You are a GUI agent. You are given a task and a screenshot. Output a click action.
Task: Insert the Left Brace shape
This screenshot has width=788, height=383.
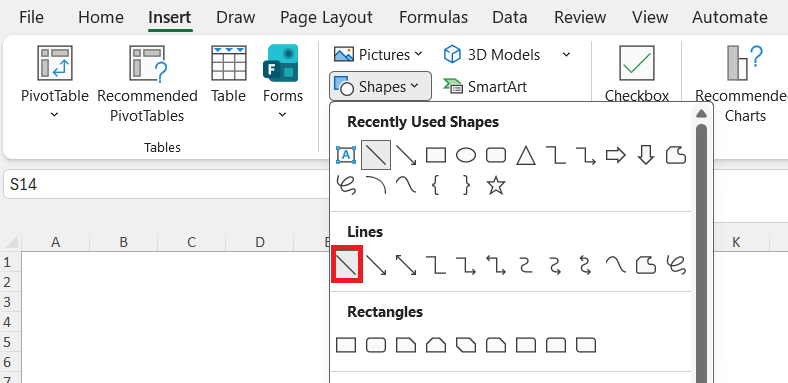[x=436, y=185]
